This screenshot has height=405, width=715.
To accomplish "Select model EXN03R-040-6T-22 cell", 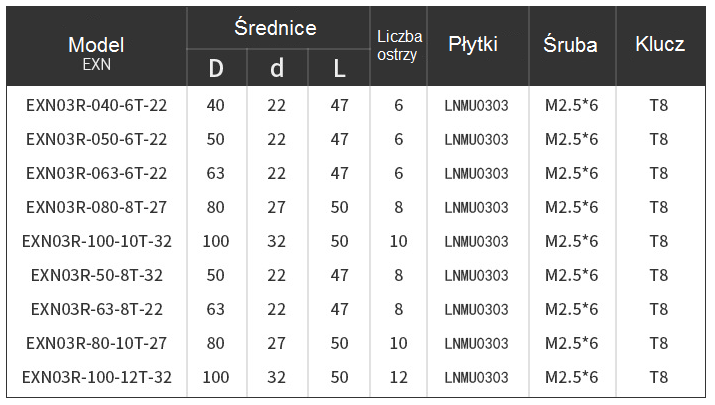I will point(96,105).
